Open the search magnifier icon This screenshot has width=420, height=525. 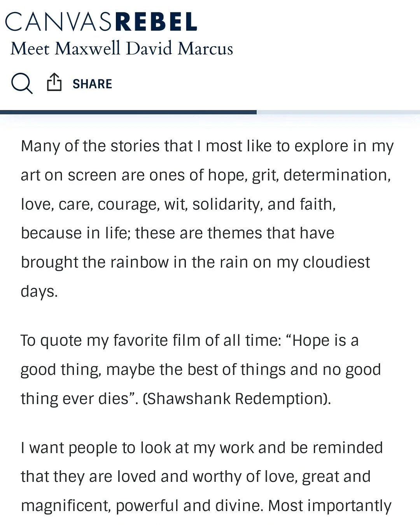pos(22,83)
